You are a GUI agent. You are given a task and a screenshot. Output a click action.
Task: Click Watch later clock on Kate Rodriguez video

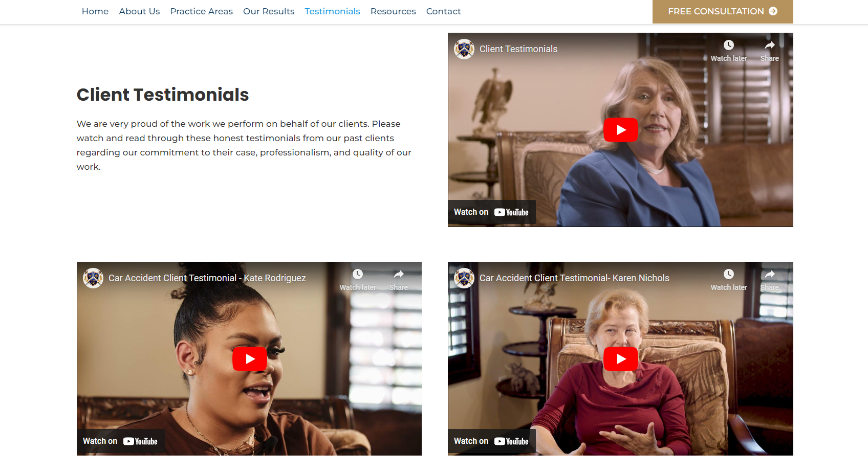click(358, 274)
